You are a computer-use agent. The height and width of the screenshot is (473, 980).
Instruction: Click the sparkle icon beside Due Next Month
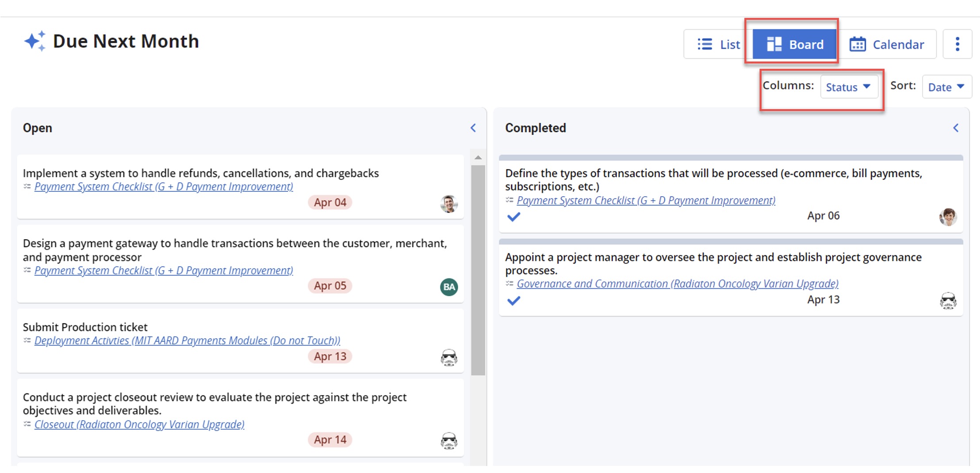pyautogui.click(x=35, y=41)
